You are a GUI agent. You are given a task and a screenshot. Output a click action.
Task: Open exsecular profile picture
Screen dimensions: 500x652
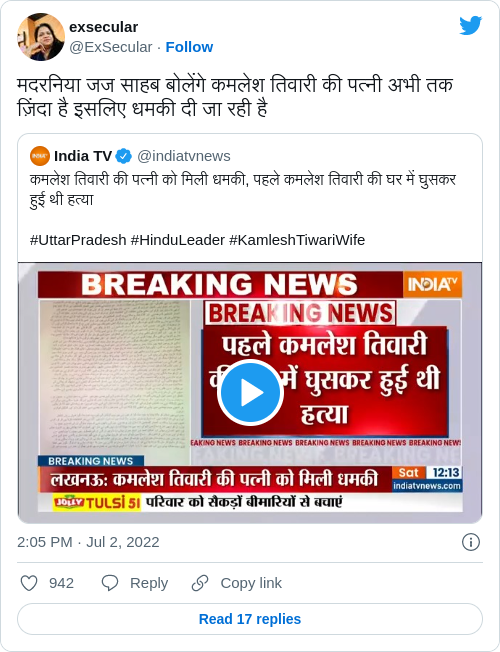coord(41,37)
